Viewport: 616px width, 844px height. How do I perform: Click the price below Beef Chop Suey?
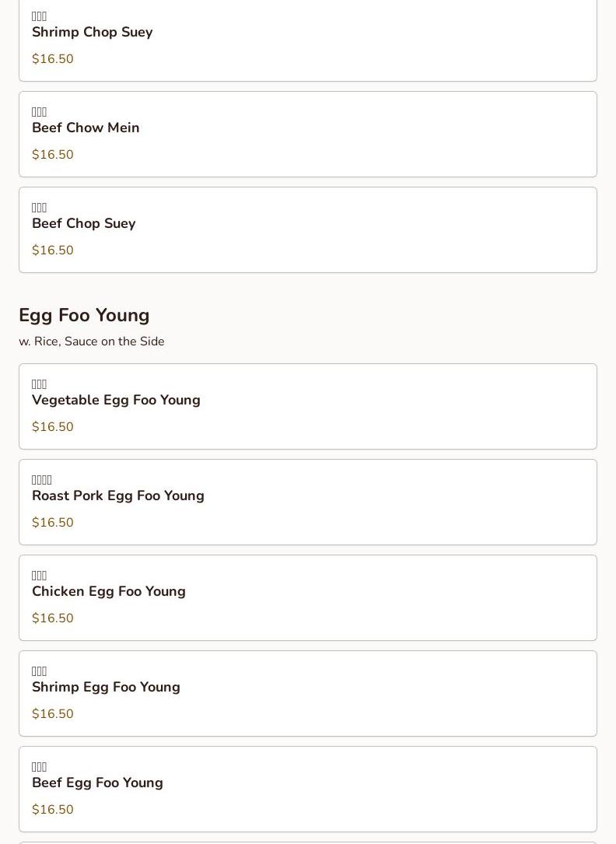pyautogui.click(x=53, y=250)
